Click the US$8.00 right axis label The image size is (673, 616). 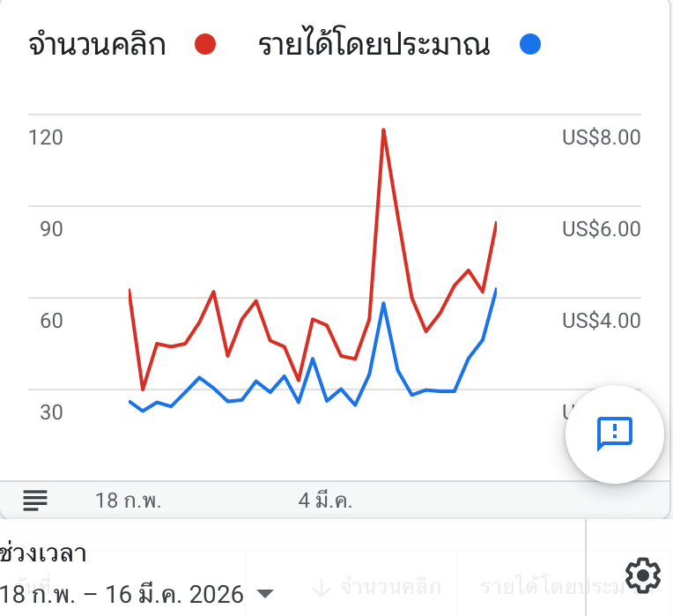click(601, 137)
